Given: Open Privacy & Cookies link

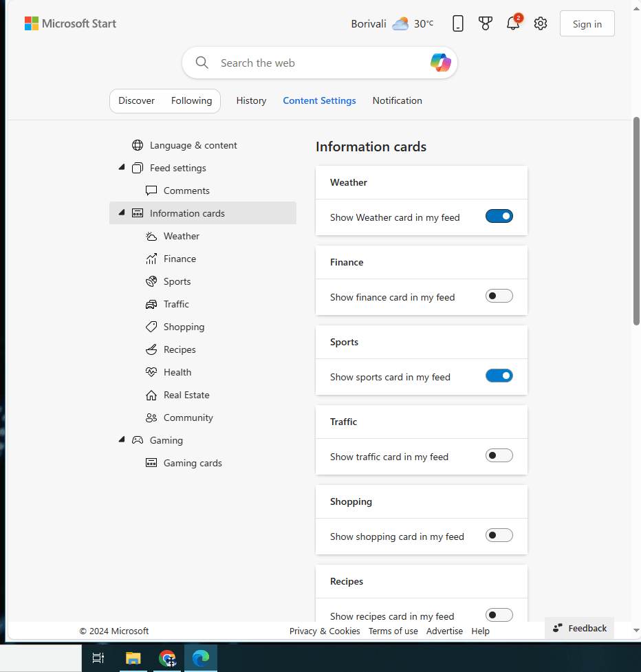Looking at the screenshot, I should click(325, 631).
